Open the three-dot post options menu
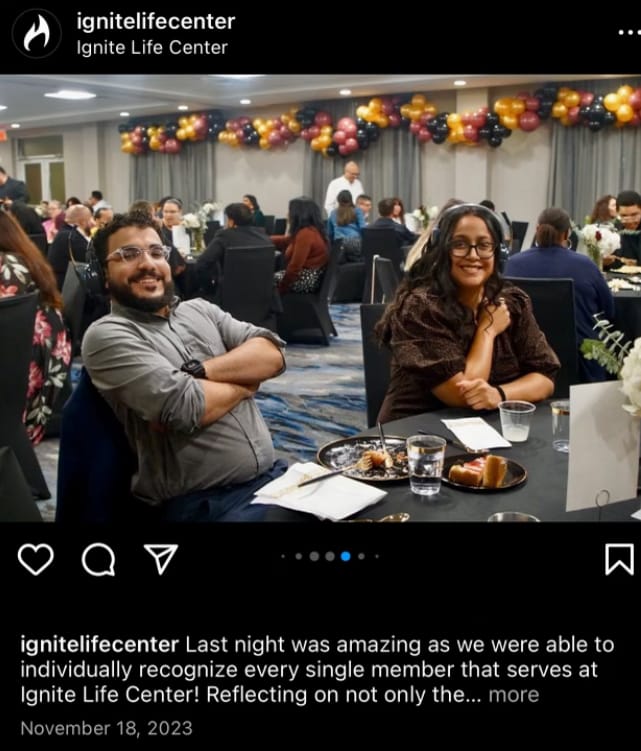 (629, 33)
